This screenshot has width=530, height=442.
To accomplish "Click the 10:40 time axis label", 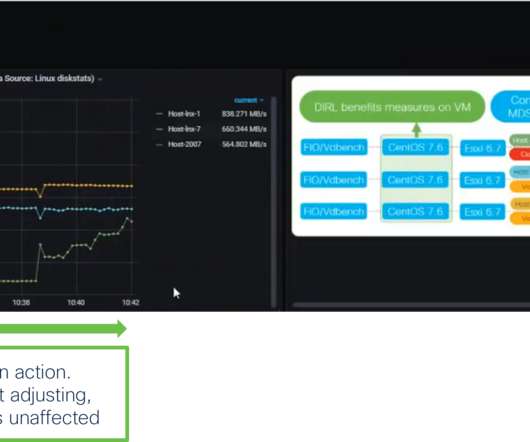I will pos(76,302).
